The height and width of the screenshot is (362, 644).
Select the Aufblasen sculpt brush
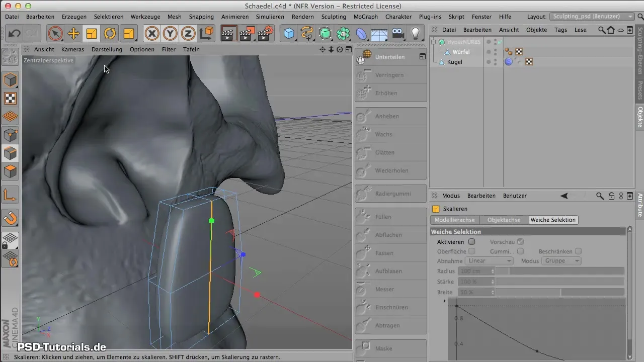(390, 271)
